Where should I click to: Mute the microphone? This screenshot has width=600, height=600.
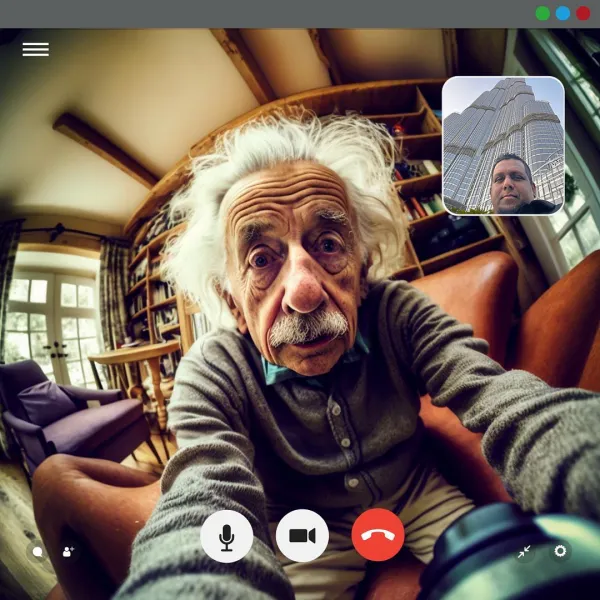point(227,536)
